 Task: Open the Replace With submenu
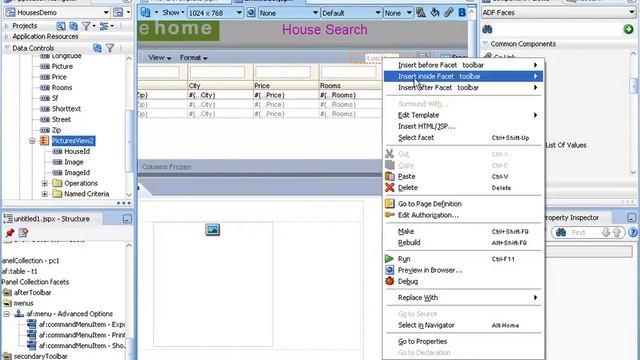pyautogui.click(x=463, y=298)
